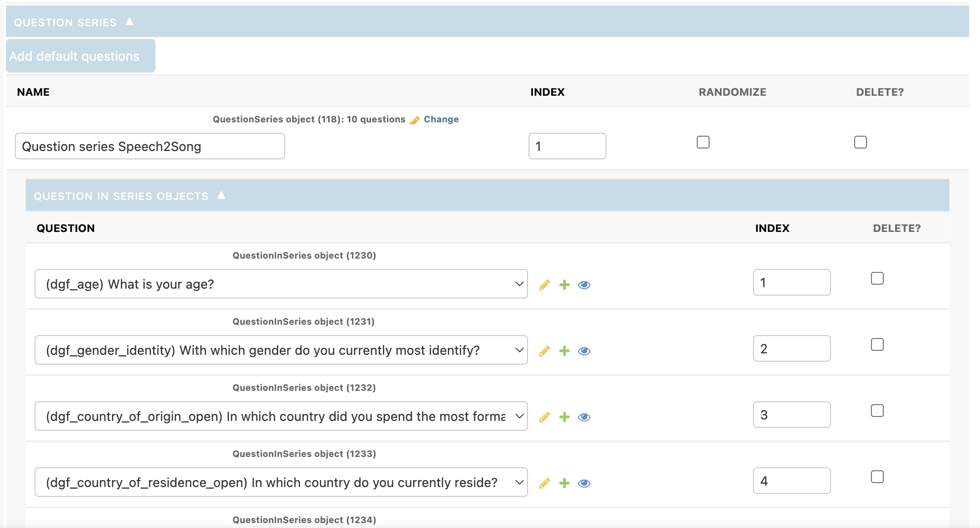Viewport: 980px width, 528px height.
Task: Focus index field of dgf_age question
Action: (792, 282)
